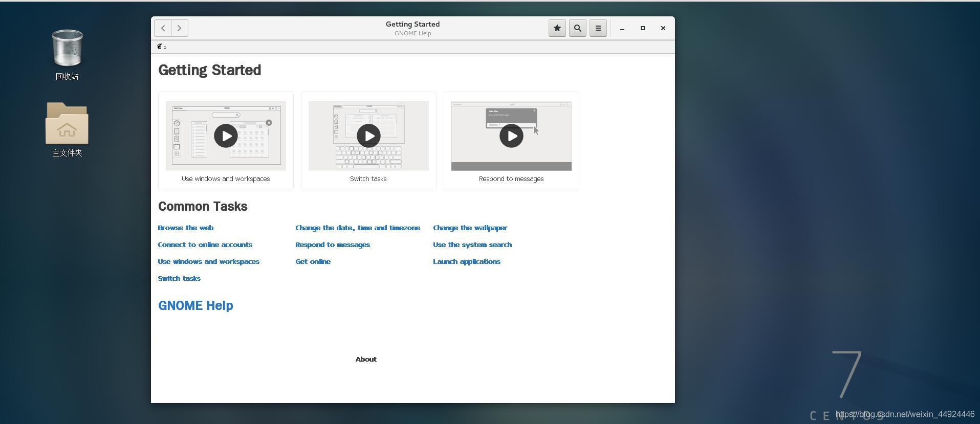
Task: Bookmark this page with the star icon
Action: point(557,28)
